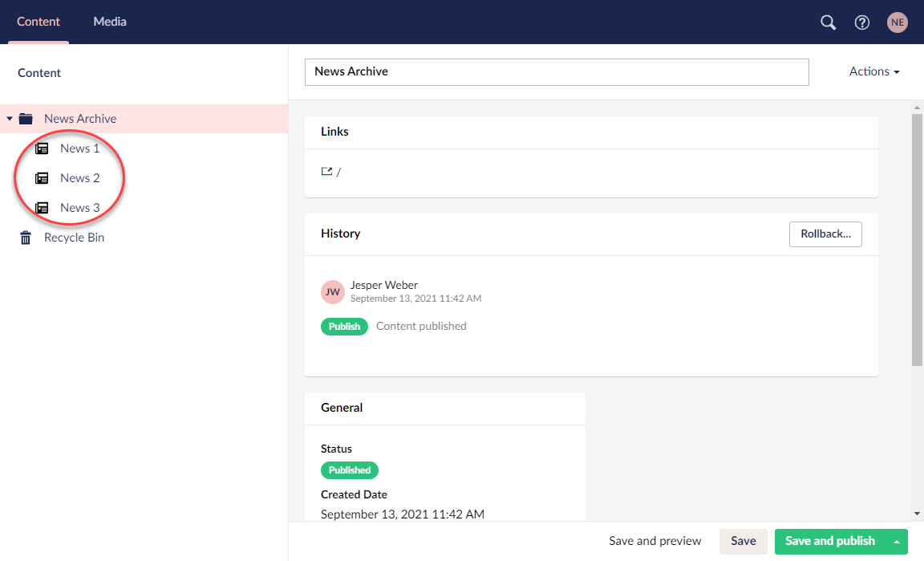Screen dimensions: 924x561
Task: Click the external link icon under Links
Action: point(326,171)
